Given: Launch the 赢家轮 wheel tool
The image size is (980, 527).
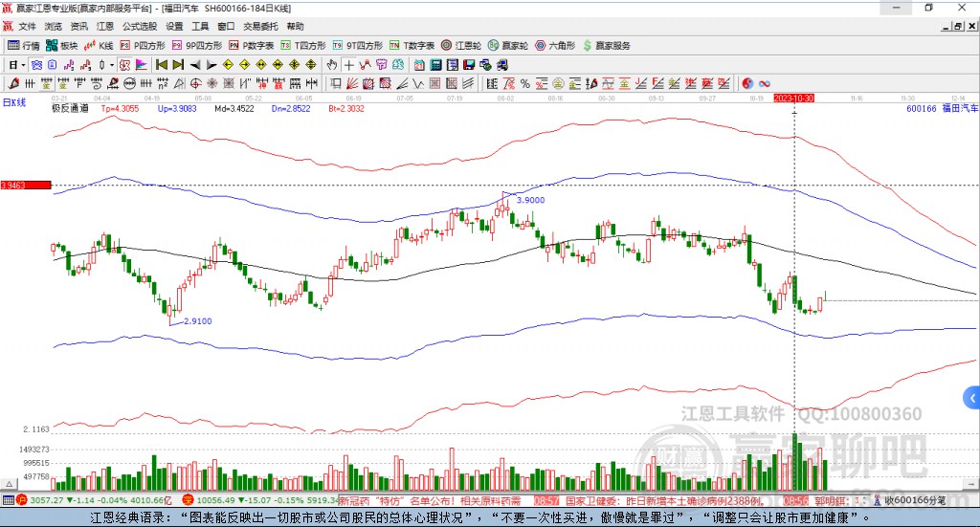Looking at the screenshot, I should click(508, 46).
